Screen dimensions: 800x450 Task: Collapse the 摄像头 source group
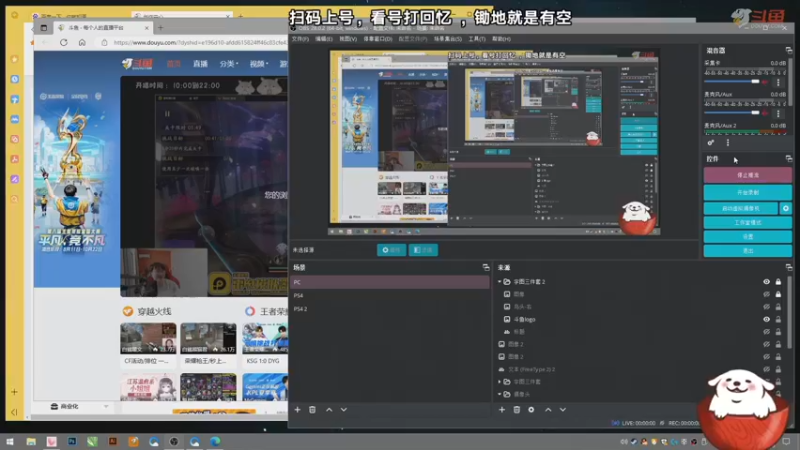499,394
